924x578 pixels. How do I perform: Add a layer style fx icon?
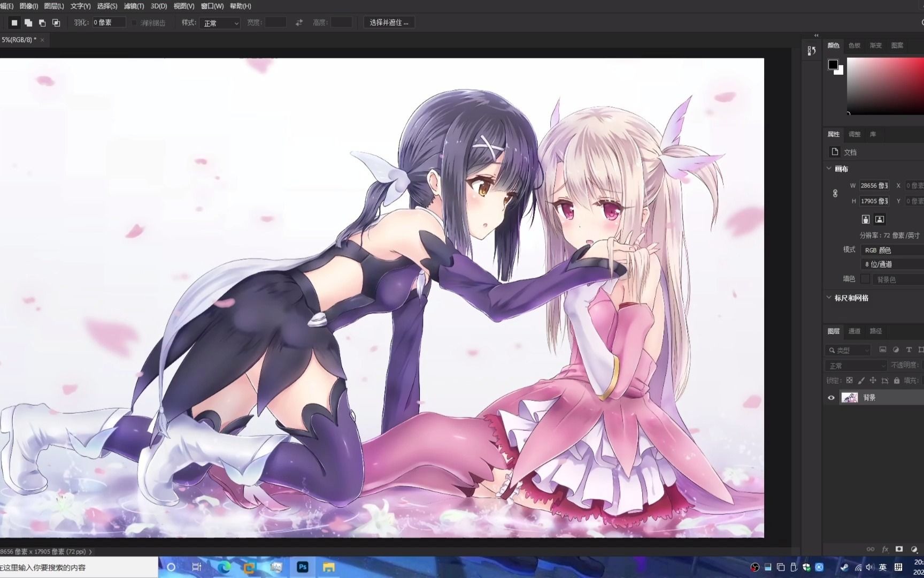click(885, 549)
